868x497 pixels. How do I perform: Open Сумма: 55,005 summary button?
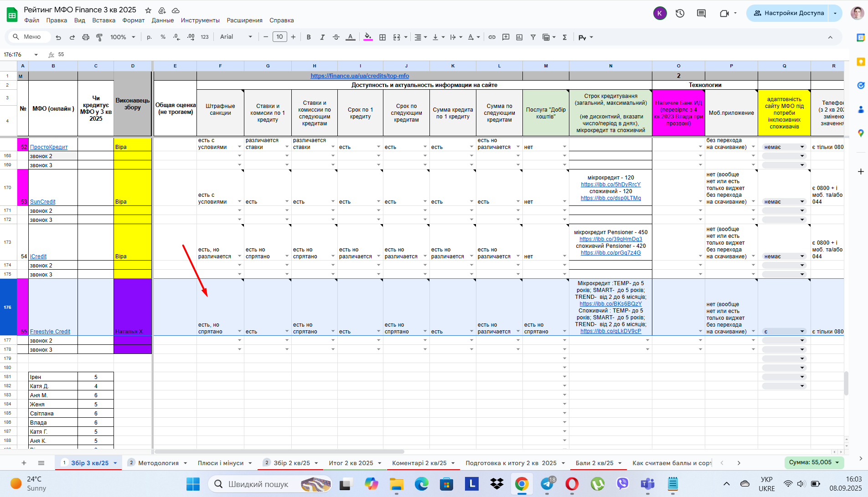pyautogui.click(x=814, y=462)
